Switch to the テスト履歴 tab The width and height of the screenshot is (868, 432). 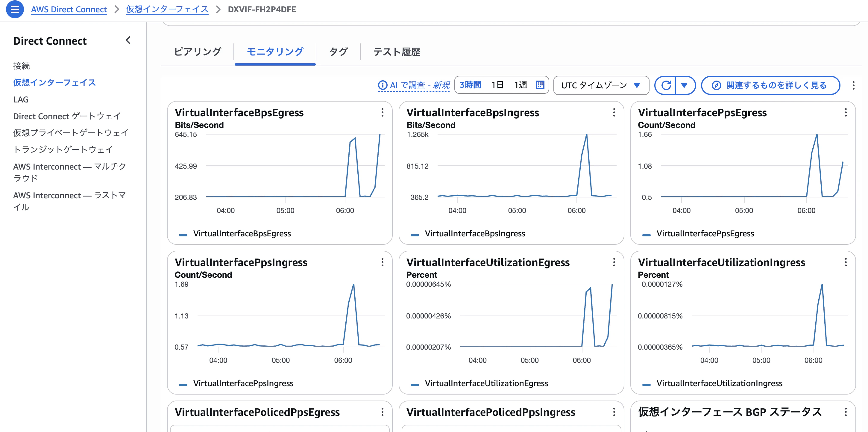pos(397,52)
